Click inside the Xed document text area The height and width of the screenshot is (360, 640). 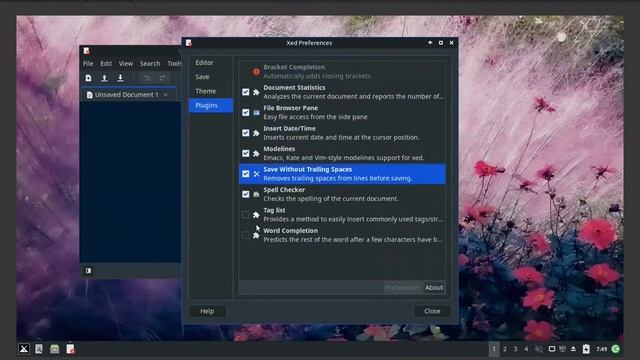pos(130,182)
